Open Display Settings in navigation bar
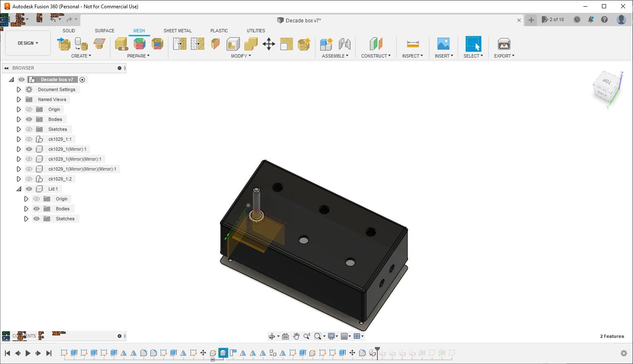 point(331,336)
